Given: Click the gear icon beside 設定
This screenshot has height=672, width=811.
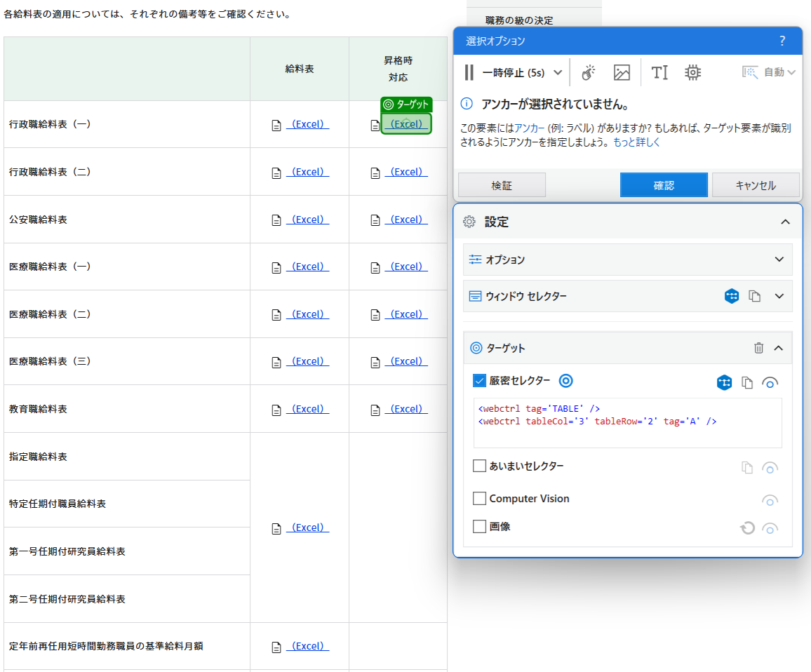Looking at the screenshot, I should [x=469, y=222].
